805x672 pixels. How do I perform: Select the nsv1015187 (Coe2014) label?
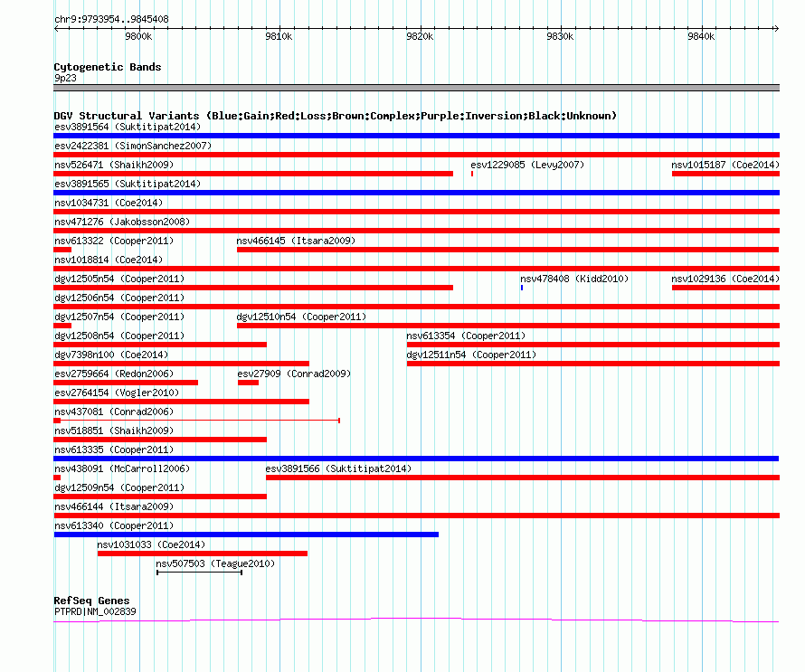(725, 165)
